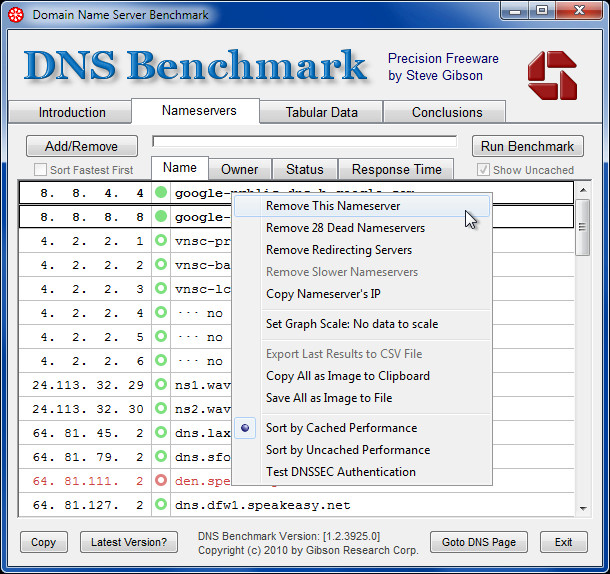Open the Goto DNS Page button
Viewport: 610px width, 574px height.
click(479, 542)
